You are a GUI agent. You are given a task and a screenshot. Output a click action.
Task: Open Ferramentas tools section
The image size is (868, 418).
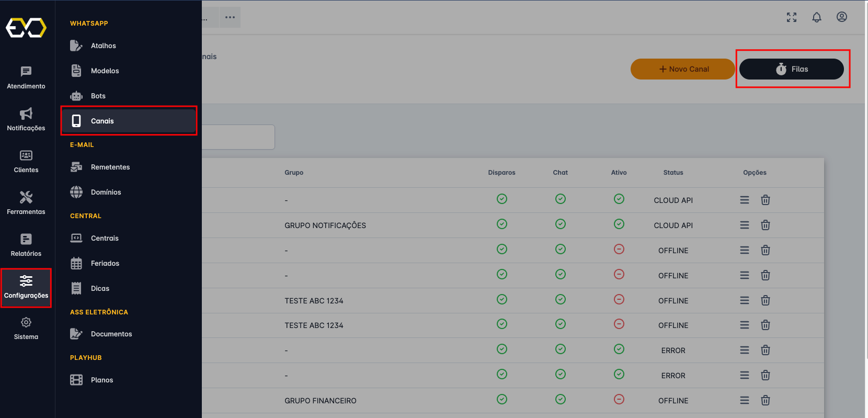(x=26, y=203)
